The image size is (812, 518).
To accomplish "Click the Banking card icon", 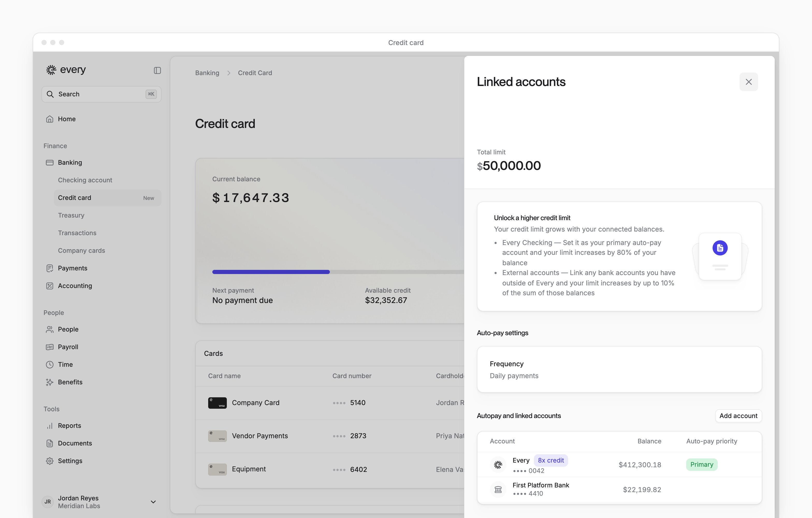I will (49, 163).
